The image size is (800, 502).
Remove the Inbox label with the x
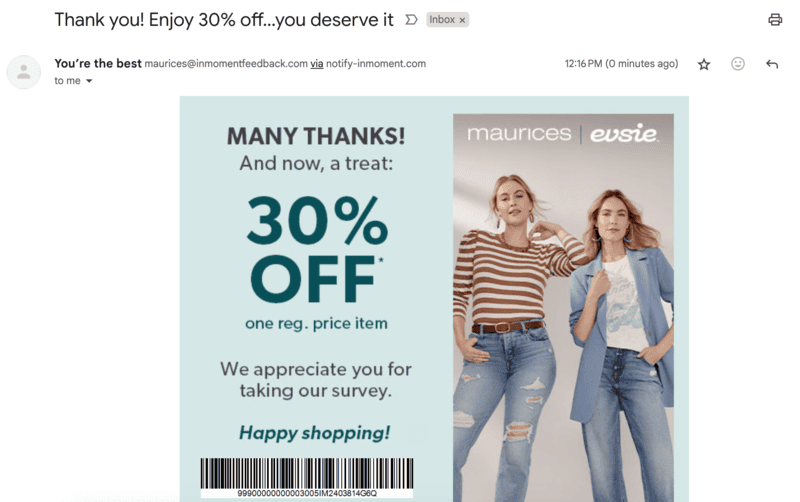(462, 20)
